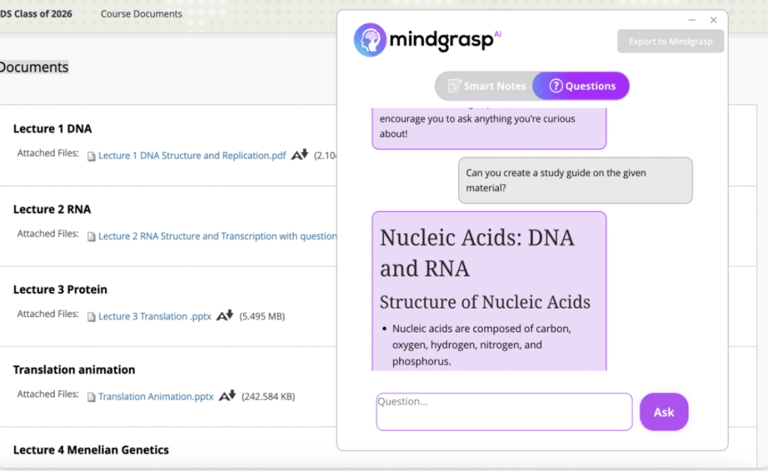Open Lecture 2 RNA Structure and Transcription link
The width and height of the screenshot is (768, 471).
pos(216,237)
